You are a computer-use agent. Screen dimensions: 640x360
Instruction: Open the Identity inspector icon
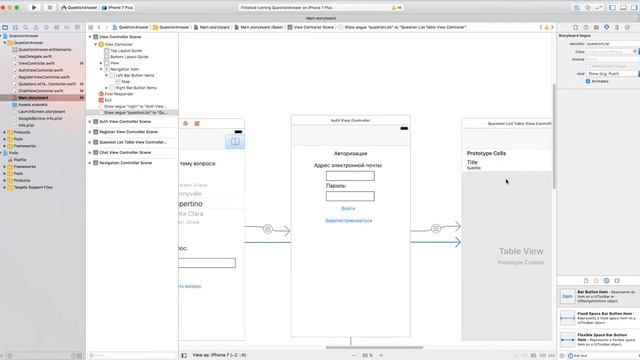click(x=596, y=27)
